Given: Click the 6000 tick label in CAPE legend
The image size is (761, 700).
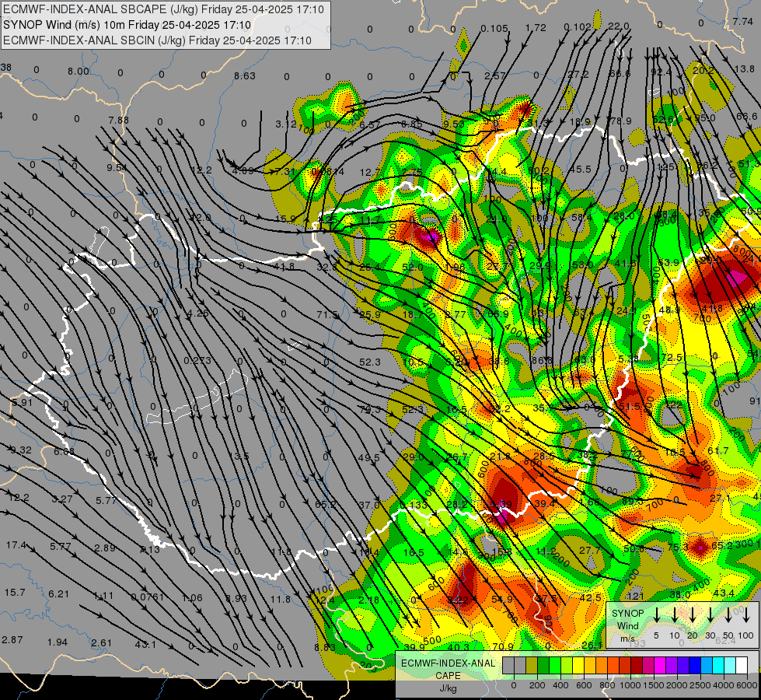Looking at the screenshot, I should (746, 685).
